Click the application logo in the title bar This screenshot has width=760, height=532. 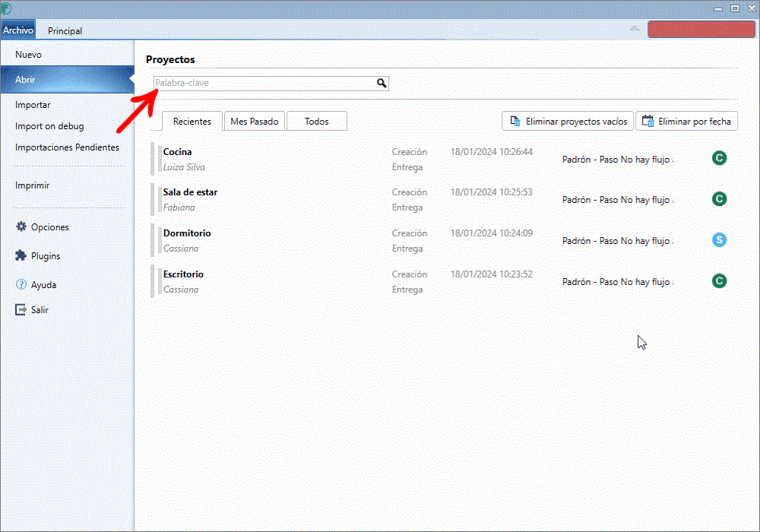pyautogui.click(x=6, y=8)
